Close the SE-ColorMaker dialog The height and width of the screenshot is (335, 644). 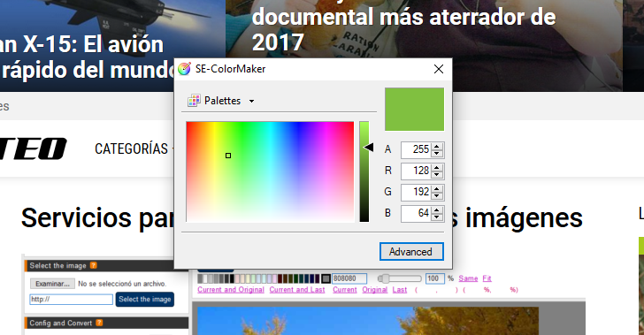point(439,69)
